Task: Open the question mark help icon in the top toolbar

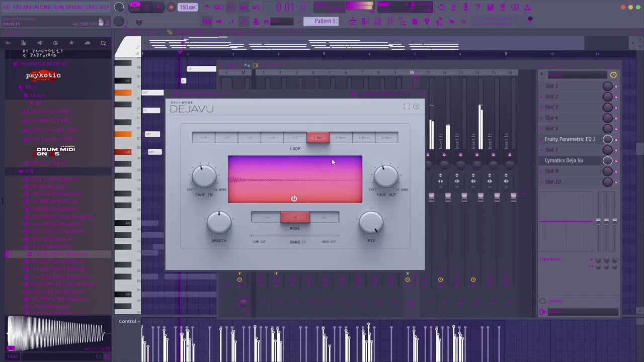Action: 478,8
